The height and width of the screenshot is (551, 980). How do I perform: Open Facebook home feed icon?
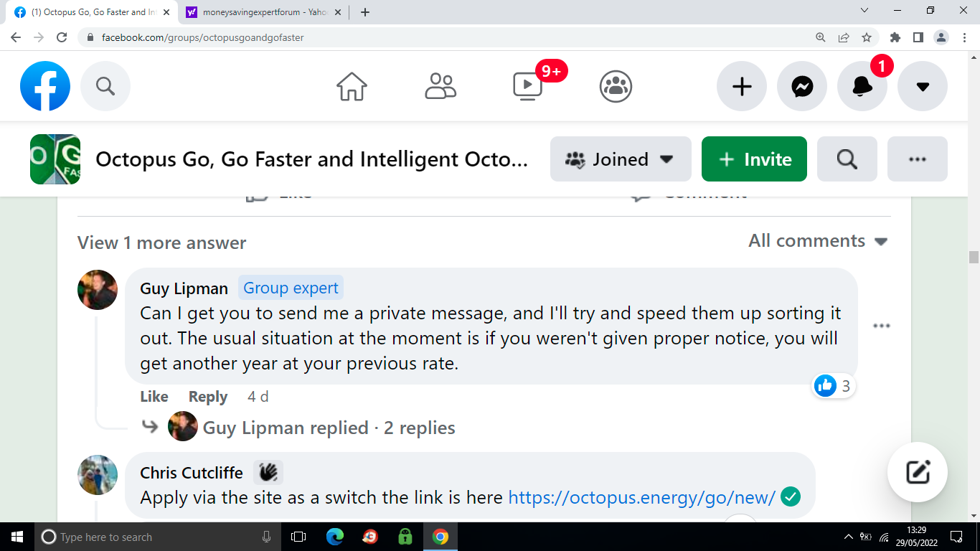click(x=352, y=87)
